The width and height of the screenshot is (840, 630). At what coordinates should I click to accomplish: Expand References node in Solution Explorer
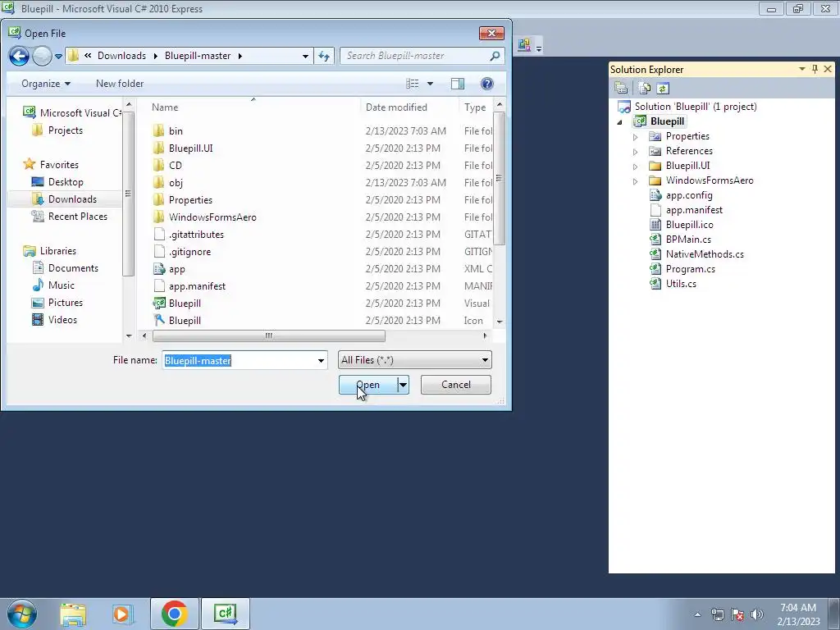point(636,152)
